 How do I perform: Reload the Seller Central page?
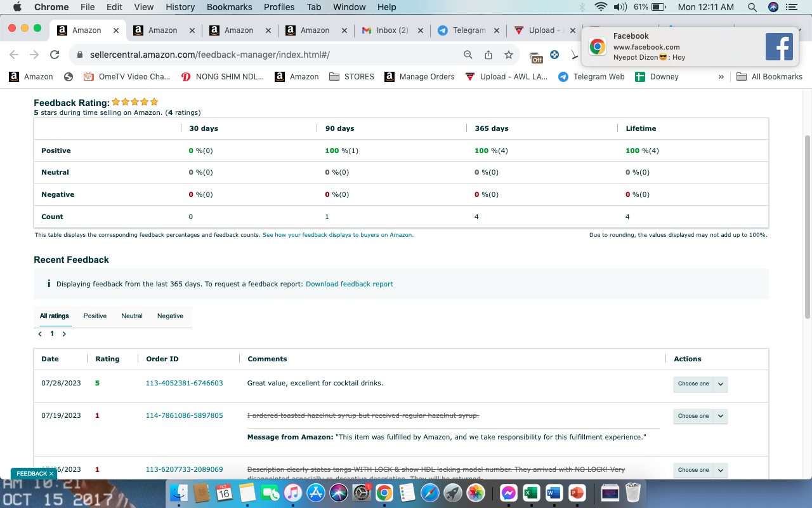[55, 55]
